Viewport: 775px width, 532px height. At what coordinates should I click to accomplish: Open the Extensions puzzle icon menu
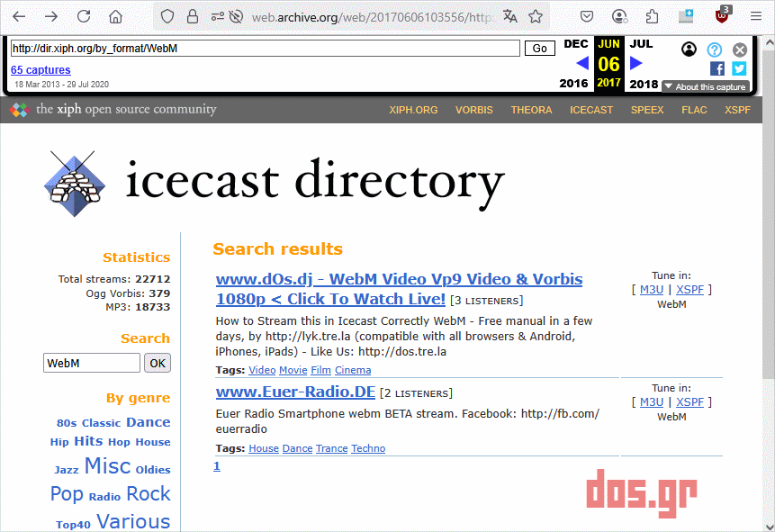(x=653, y=16)
